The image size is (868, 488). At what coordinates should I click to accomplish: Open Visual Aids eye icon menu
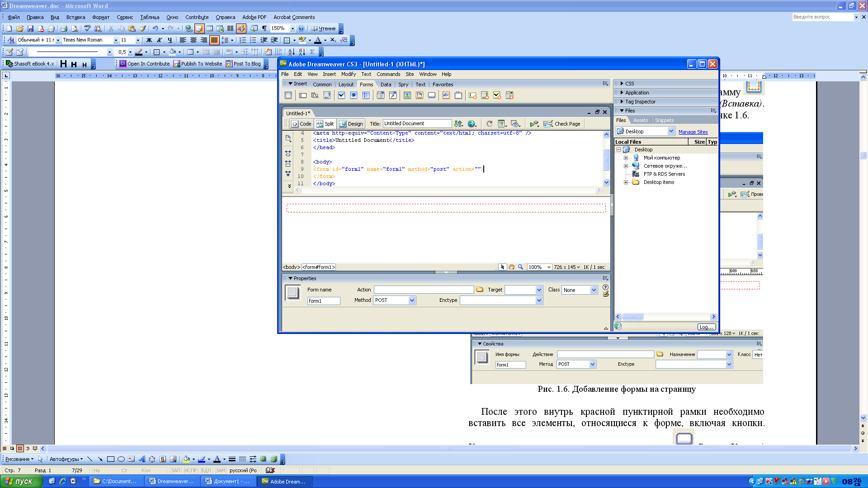pos(515,123)
